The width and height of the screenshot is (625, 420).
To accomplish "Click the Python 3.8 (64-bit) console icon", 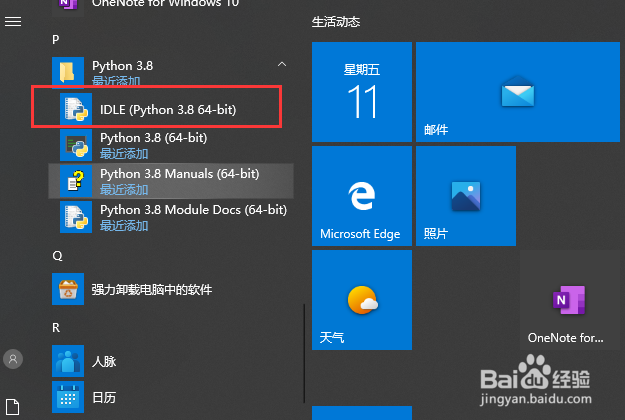I will pos(76,145).
